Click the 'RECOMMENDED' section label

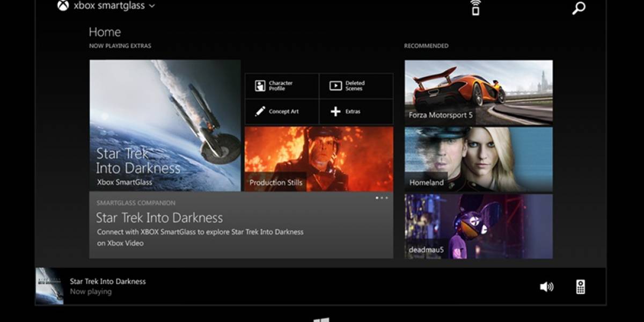click(x=426, y=46)
